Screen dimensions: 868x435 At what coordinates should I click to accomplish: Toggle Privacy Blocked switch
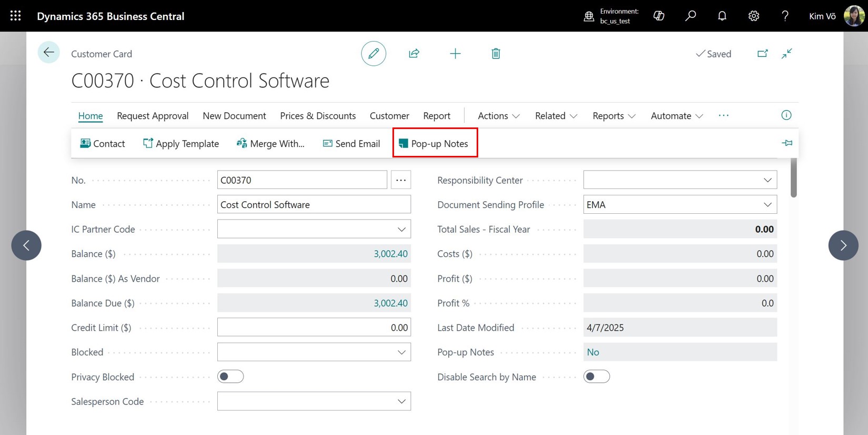coord(230,377)
